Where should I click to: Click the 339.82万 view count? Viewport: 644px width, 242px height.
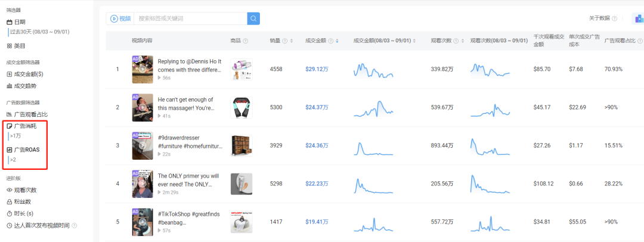(442, 69)
